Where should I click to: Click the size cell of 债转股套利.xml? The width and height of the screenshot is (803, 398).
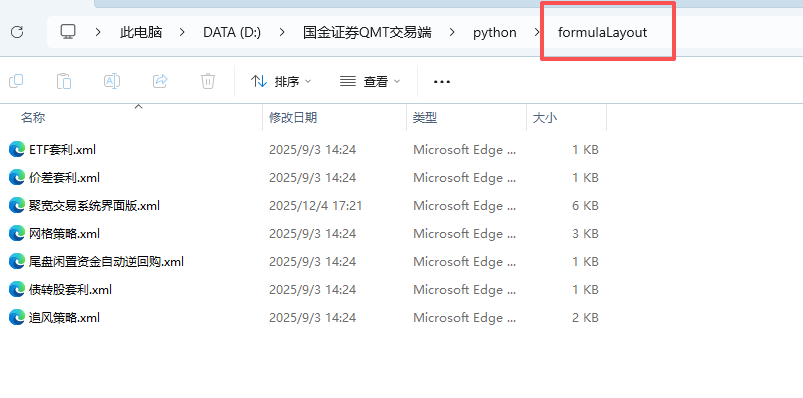coord(585,289)
